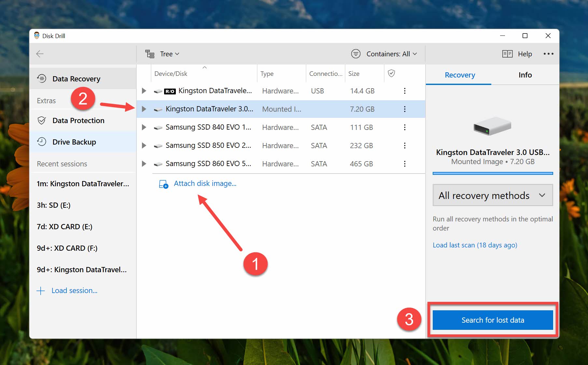
Task: Click Load last scan (18 days ago)
Action: point(475,245)
